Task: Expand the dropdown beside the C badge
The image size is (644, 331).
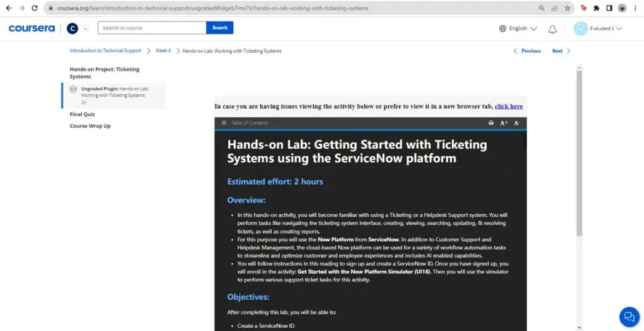Action: (86, 29)
